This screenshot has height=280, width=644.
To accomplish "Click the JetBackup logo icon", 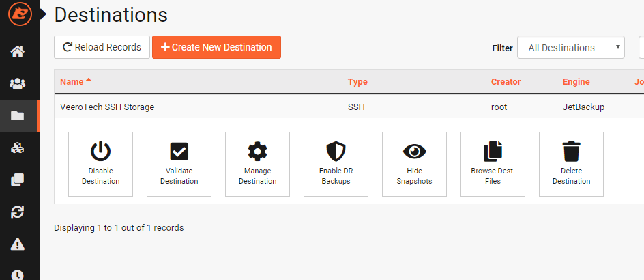I will 20,15.
